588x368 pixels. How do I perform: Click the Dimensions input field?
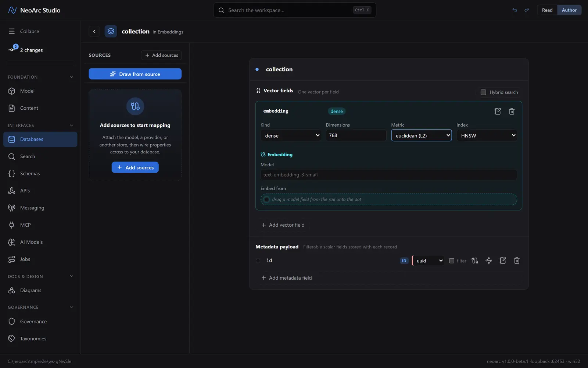[x=356, y=135]
